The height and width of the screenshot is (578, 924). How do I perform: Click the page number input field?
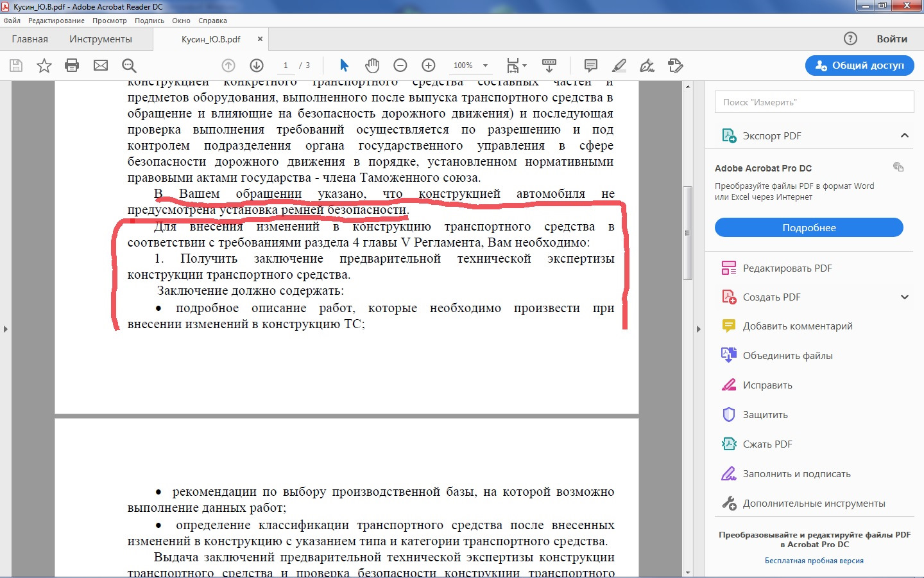pyautogui.click(x=286, y=66)
